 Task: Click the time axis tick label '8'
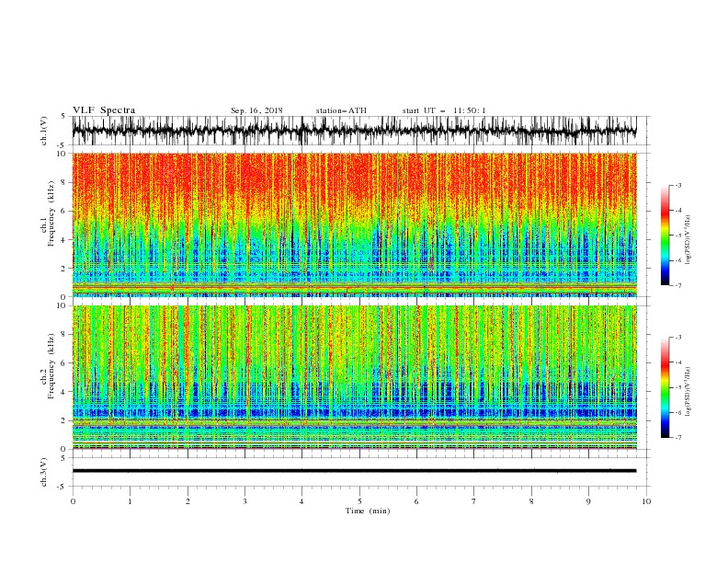pyautogui.click(x=531, y=501)
